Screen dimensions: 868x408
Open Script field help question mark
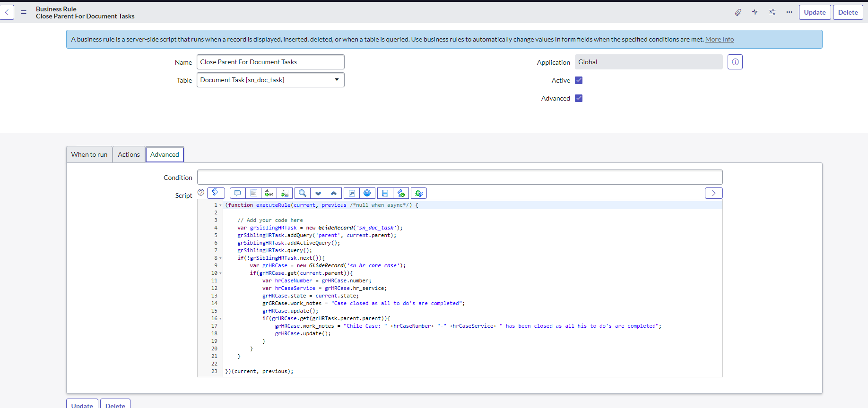[201, 192]
